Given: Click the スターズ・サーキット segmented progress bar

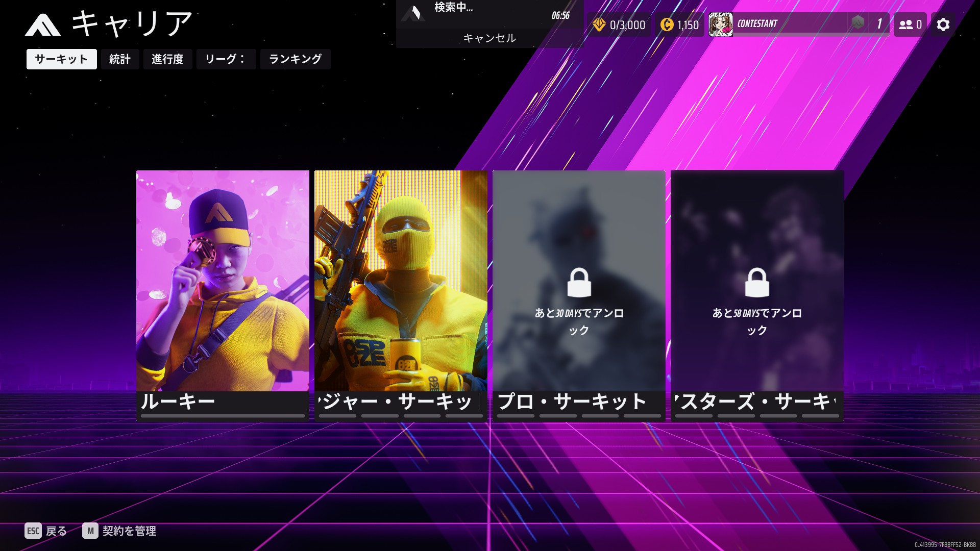Looking at the screenshot, I should coord(757,416).
